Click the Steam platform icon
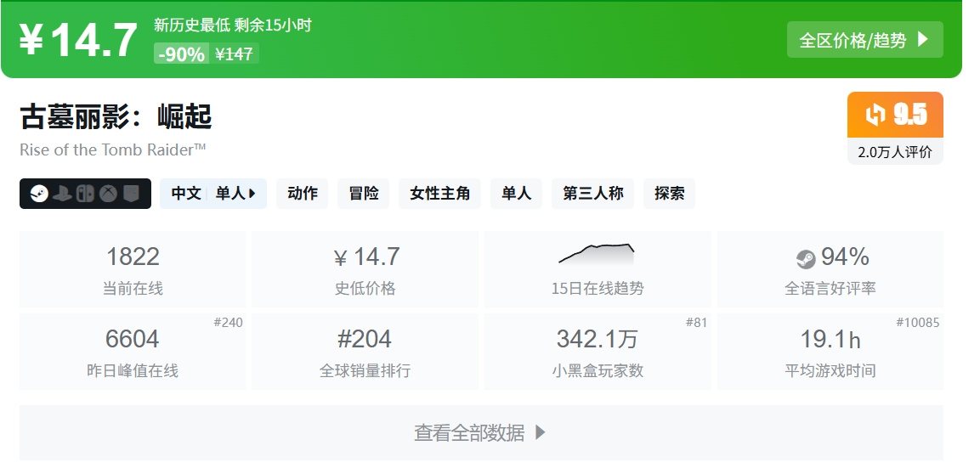 [x=38, y=194]
